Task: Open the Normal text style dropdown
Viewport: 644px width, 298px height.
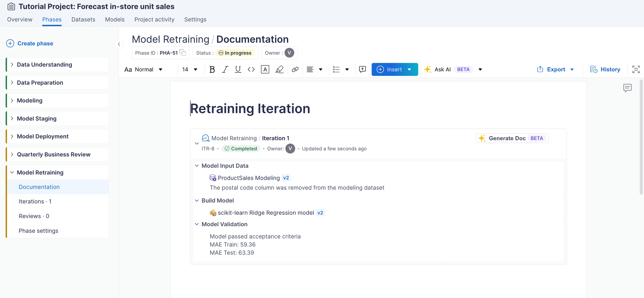Action: [x=144, y=69]
